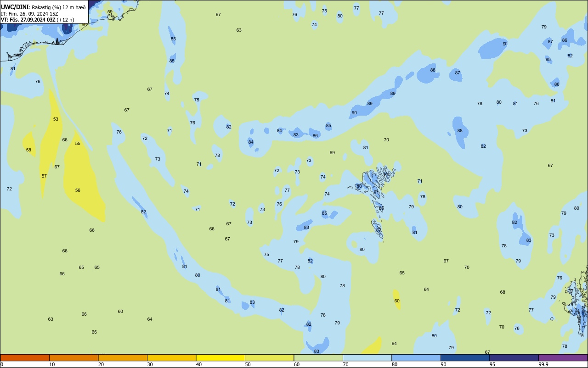Click the 'IT: Fim. 26. 09. 2024 15Z' line

pyautogui.click(x=28, y=14)
